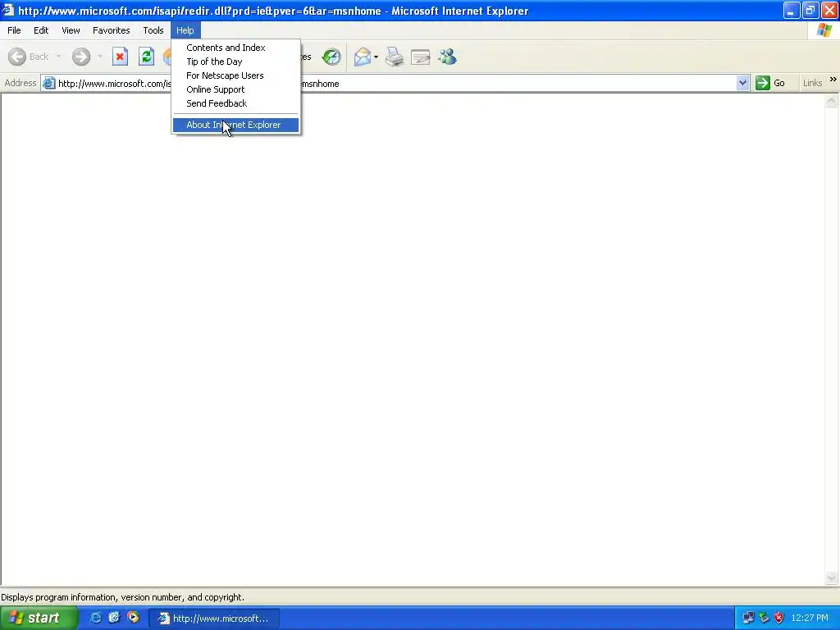
Task: Stop loading with the red X icon
Action: 120,57
